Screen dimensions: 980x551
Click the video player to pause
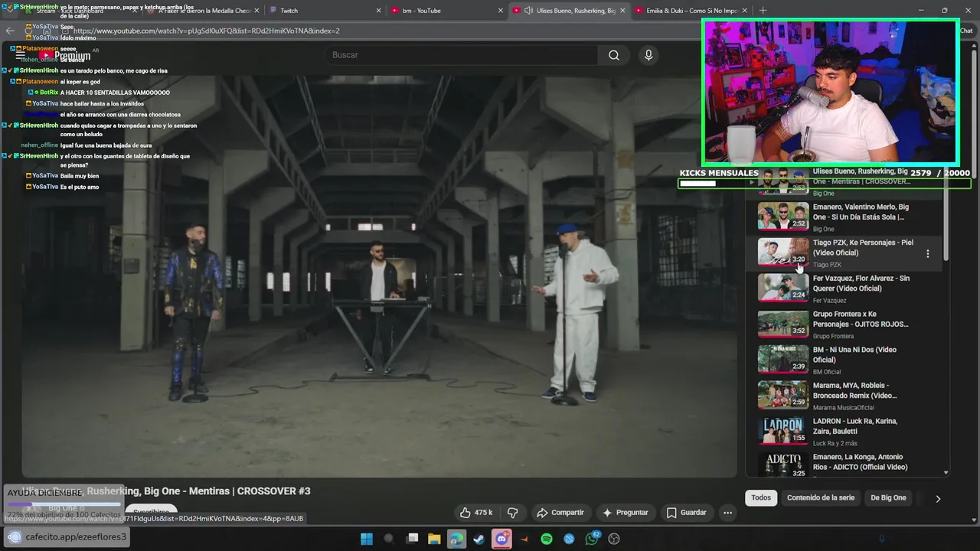[x=379, y=275]
